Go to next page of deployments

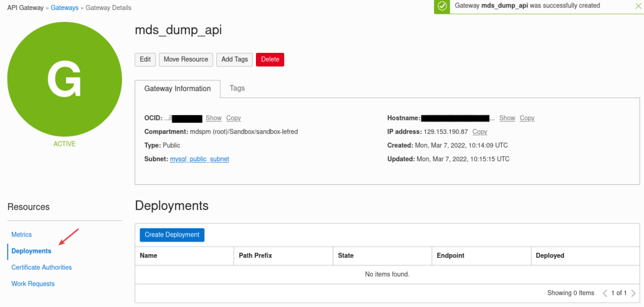pyautogui.click(x=633, y=293)
